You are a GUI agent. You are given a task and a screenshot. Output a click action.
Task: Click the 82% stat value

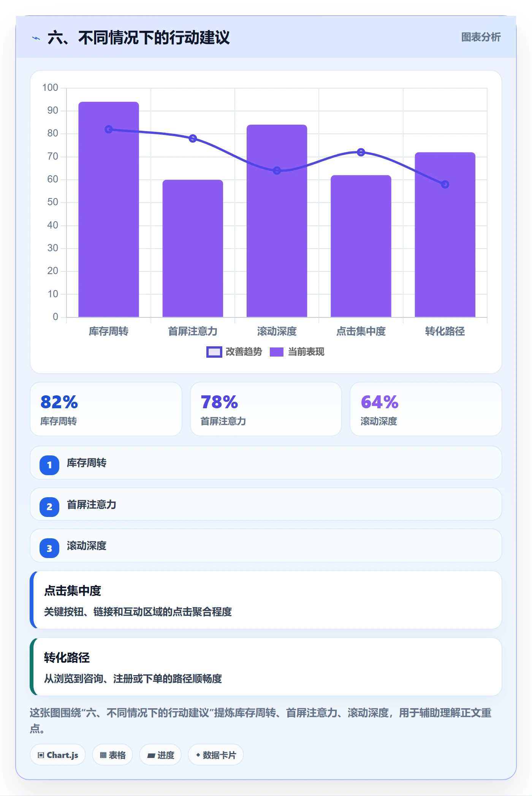59,402
